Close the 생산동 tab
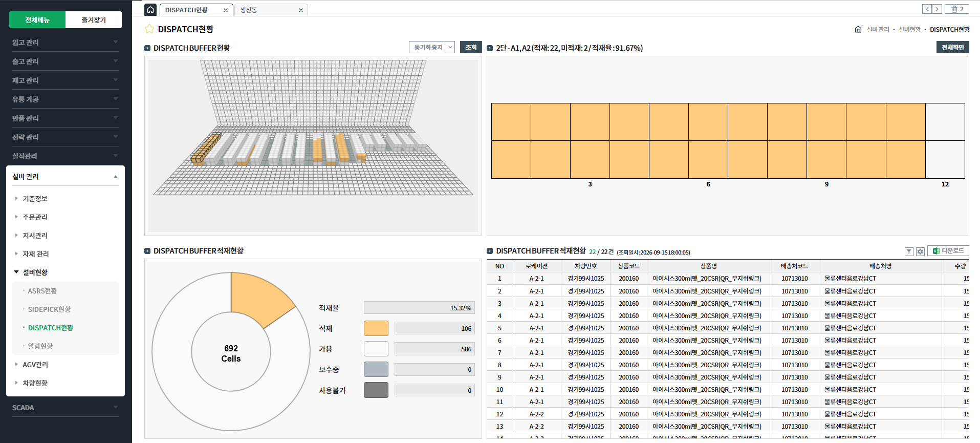Viewport: 980px width, 443px height. tap(301, 10)
